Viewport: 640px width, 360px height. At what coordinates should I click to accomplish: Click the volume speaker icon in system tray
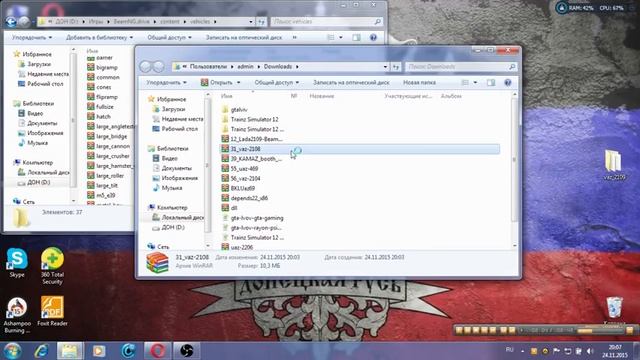coord(590,351)
